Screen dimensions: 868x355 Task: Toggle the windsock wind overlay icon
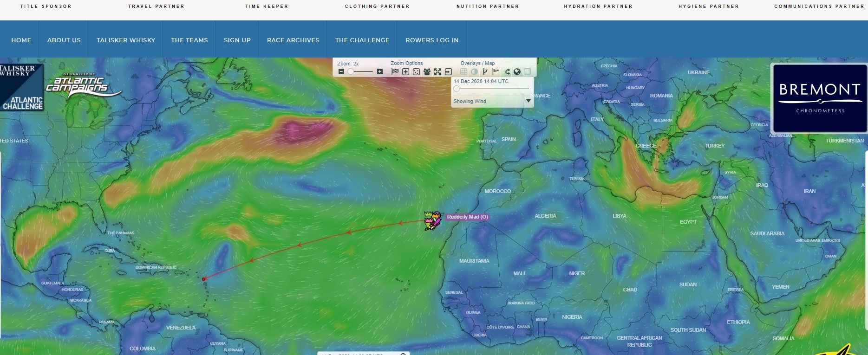496,71
